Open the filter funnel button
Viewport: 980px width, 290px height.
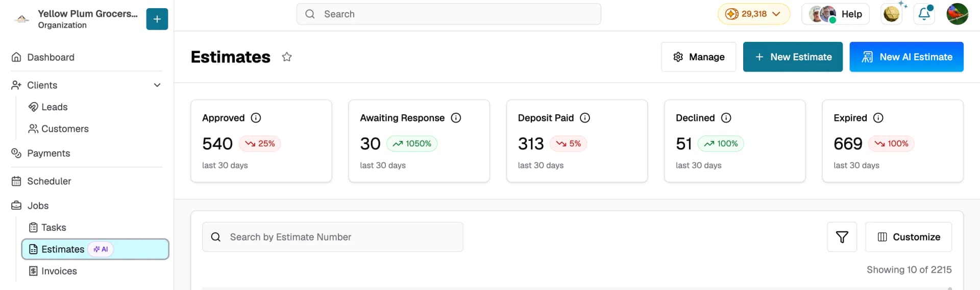(842, 237)
